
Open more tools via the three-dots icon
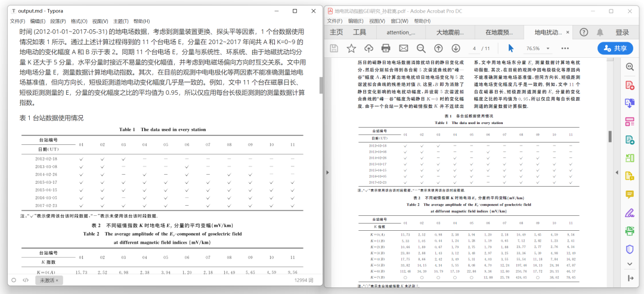tap(565, 48)
